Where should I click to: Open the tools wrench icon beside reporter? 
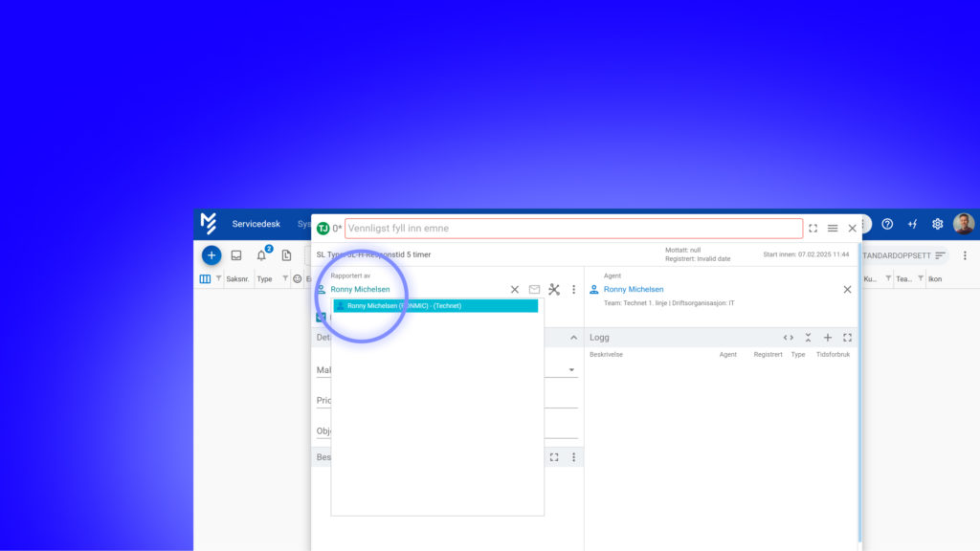554,289
